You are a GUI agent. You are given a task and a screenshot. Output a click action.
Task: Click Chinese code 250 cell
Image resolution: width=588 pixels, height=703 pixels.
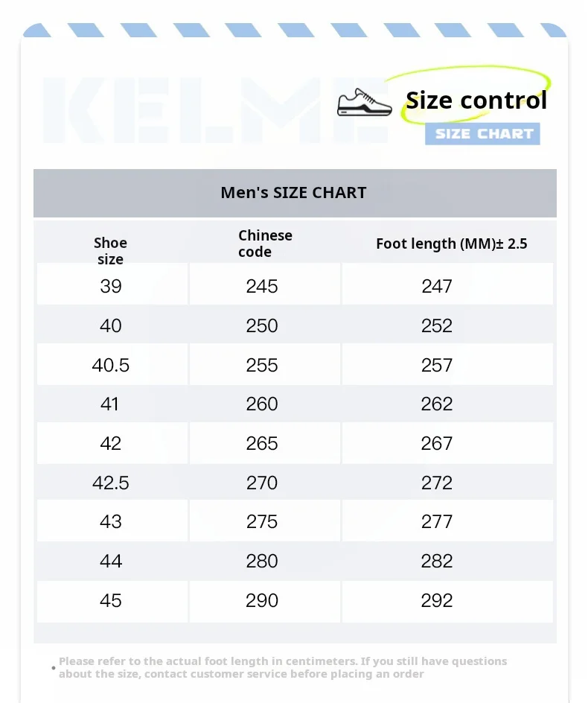(262, 325)
